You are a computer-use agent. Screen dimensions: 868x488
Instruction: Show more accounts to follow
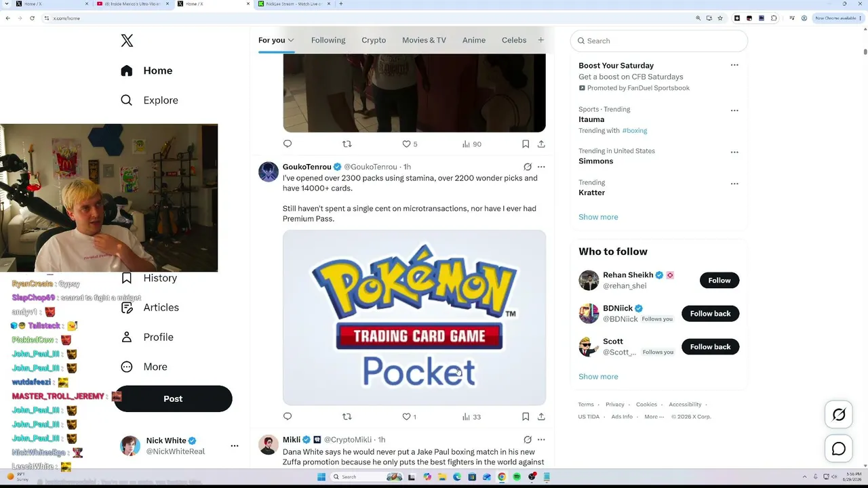[598, 377]
